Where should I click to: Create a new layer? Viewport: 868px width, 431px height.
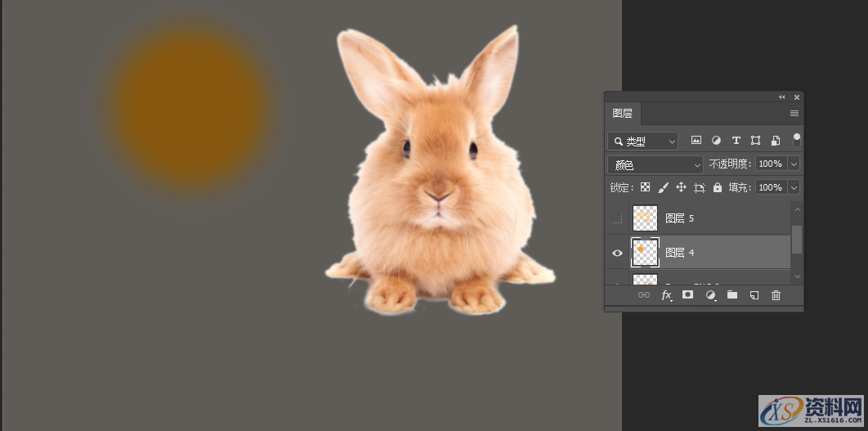(754, 295)
